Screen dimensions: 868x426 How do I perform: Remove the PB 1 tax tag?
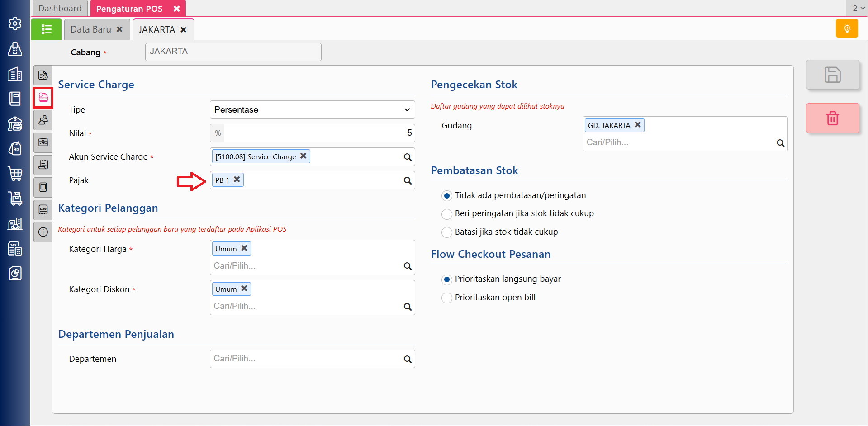click(237, 180)
